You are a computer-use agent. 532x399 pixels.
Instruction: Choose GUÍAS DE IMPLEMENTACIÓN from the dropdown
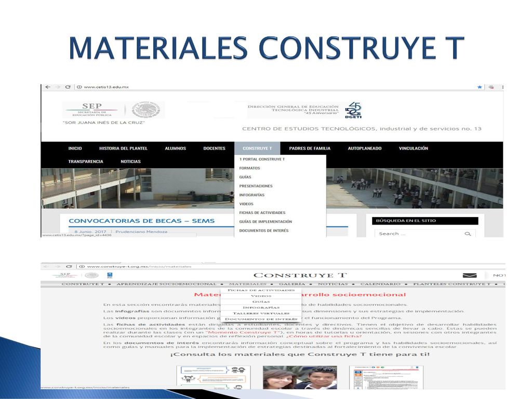click(265, 221)
